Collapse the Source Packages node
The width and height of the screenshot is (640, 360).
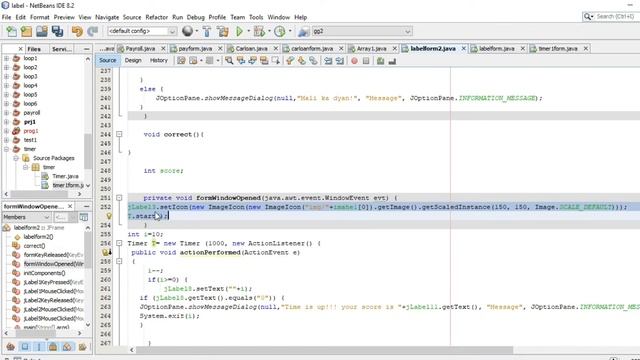pos(16,158)
